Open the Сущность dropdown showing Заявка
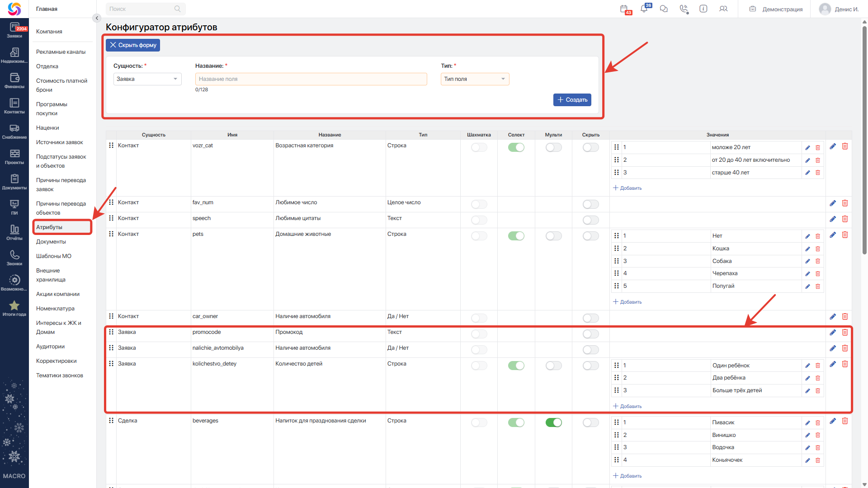868x488 pixels. tap(147, 79)
